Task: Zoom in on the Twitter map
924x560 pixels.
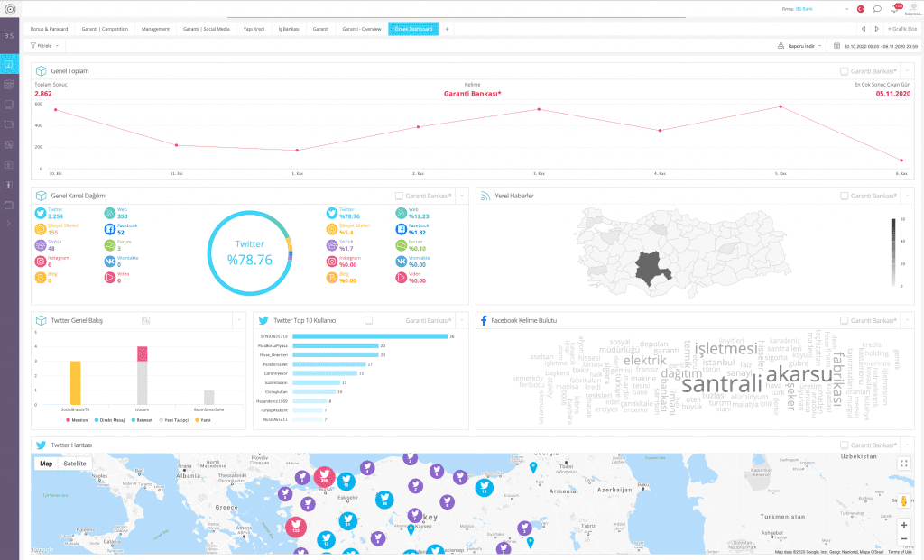Action: coord(904,525)
